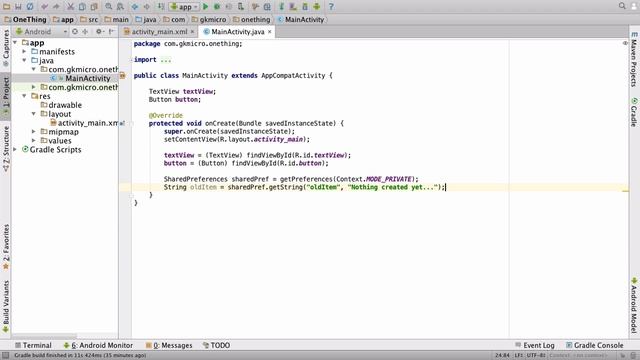This screenshot has height=360, width=640.
Task: Open the Messages tool window
Action: [169, 345]
